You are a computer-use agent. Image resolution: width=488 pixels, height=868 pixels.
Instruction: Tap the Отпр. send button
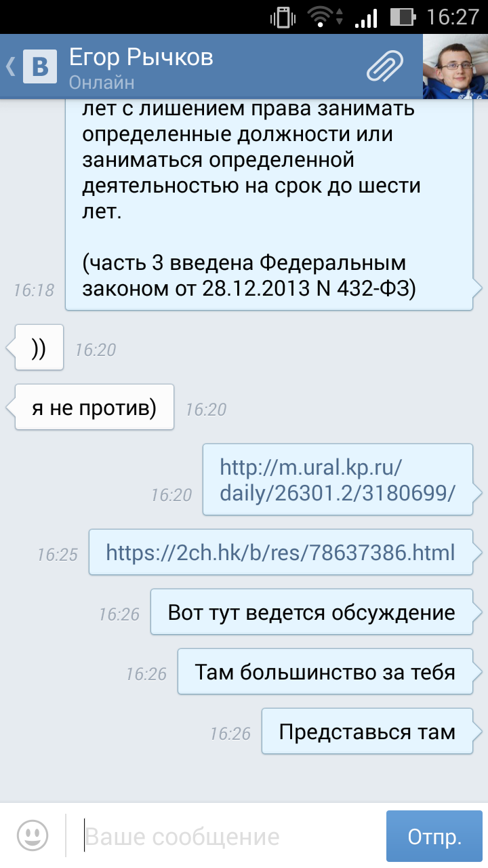[434, 836]
